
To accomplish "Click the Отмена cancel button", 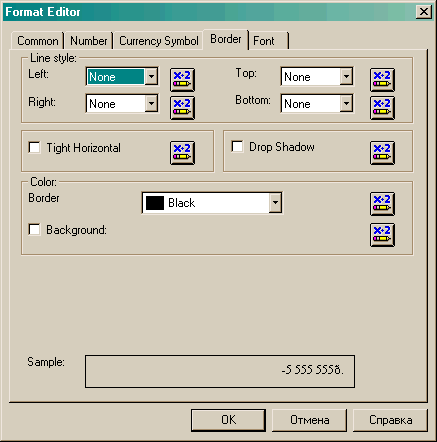I will 310,420.
